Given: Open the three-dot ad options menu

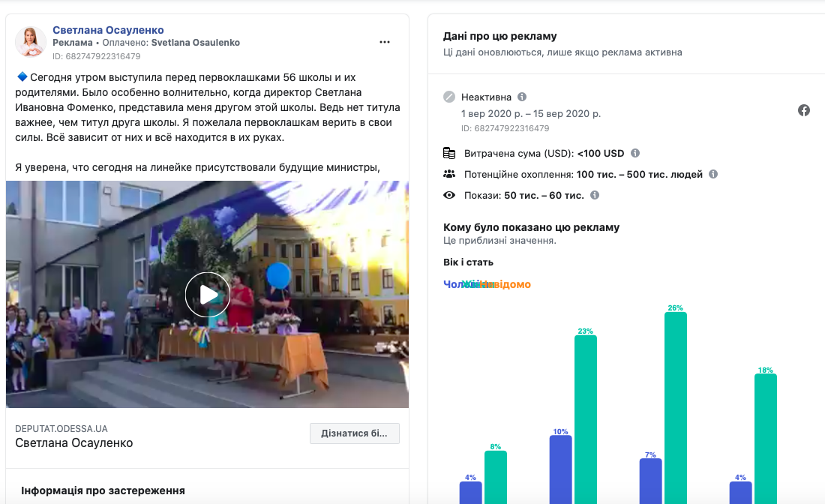Looking at the screenshot, I should 385,42.
